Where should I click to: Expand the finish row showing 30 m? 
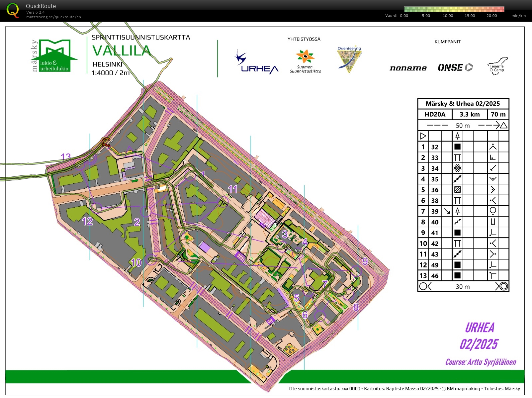(x=463, y=286)
